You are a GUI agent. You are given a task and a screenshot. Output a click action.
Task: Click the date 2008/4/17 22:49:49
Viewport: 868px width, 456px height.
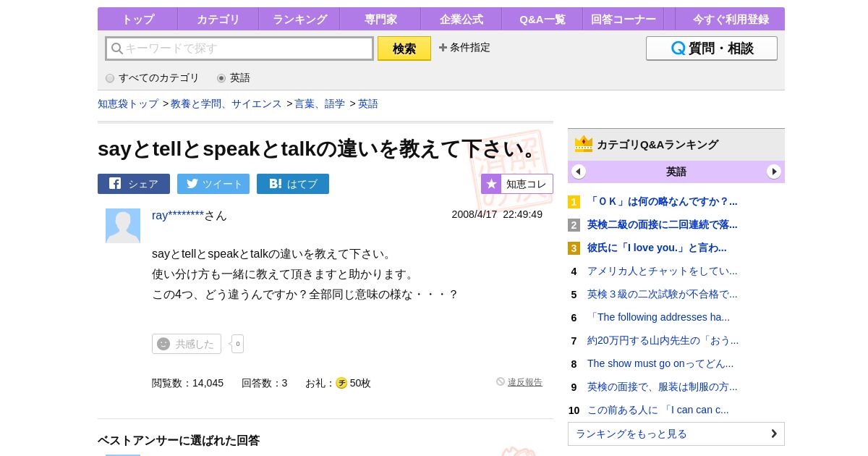pos(497,214)
